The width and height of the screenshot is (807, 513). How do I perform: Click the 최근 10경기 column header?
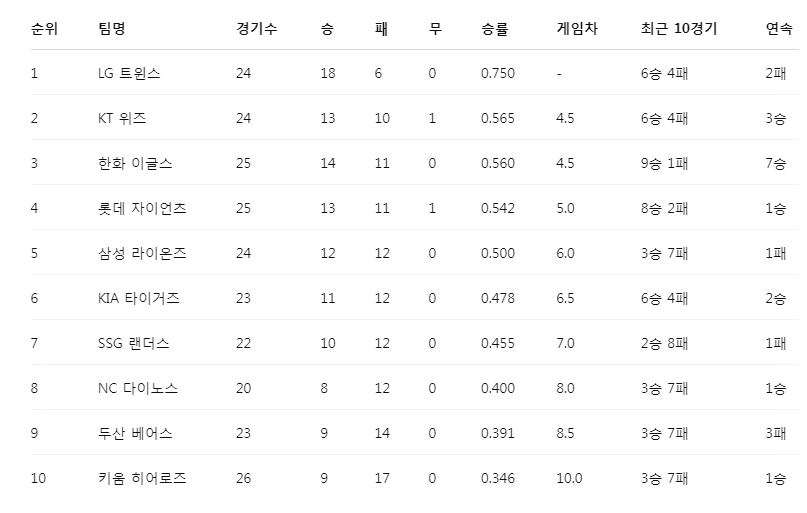tap(679, 28)
